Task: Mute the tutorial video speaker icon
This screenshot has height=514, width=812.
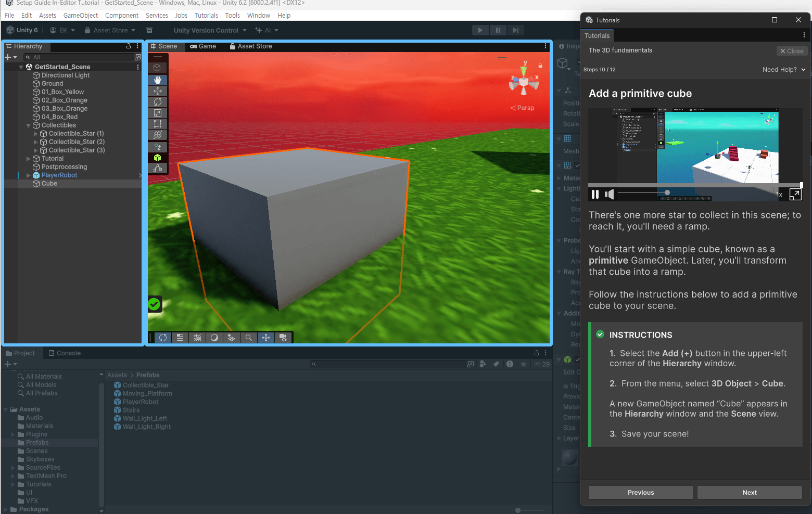Action: (x=609, y=195)
